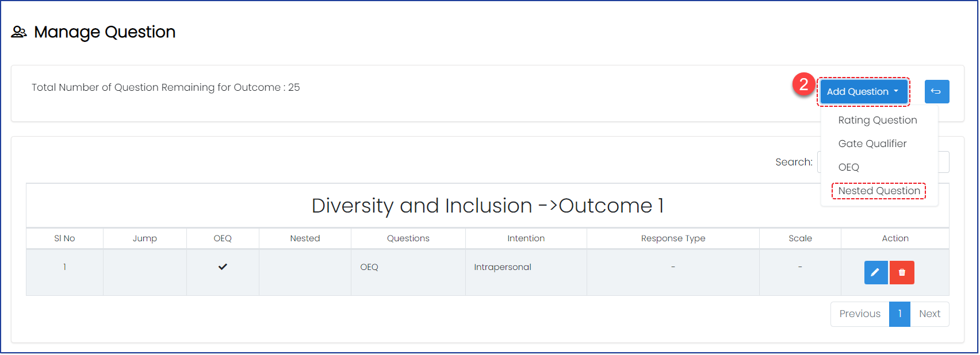
Task: Go to Next page
Action: point(929,314)
